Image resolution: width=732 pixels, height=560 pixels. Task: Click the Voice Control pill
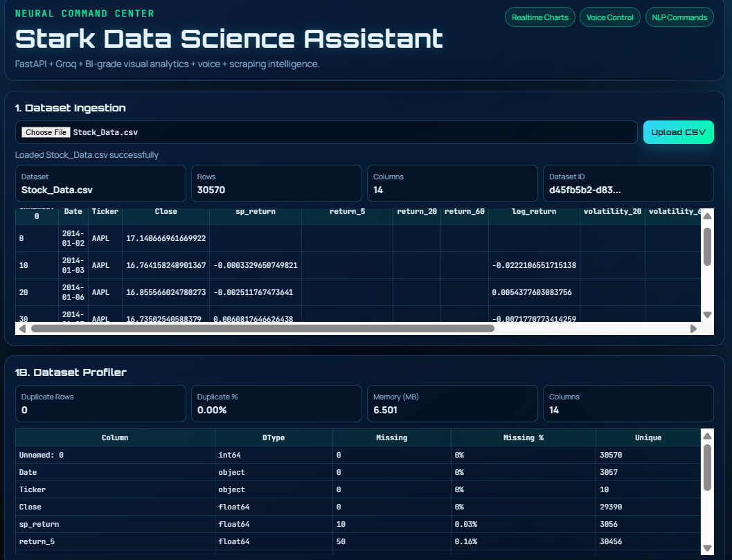point(609,17)
